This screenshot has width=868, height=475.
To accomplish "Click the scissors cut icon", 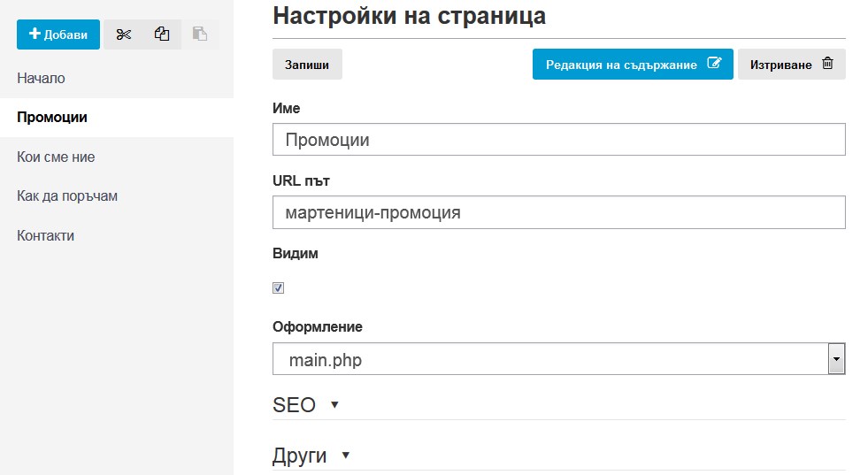I will (x=124, y=34).
